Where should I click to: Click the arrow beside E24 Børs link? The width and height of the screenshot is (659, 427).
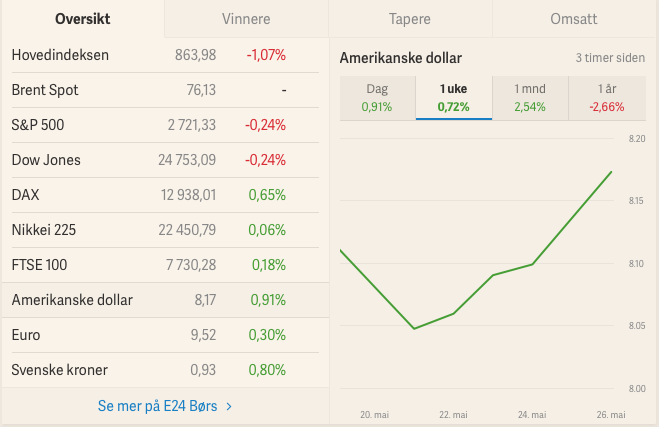click(229, 406)
